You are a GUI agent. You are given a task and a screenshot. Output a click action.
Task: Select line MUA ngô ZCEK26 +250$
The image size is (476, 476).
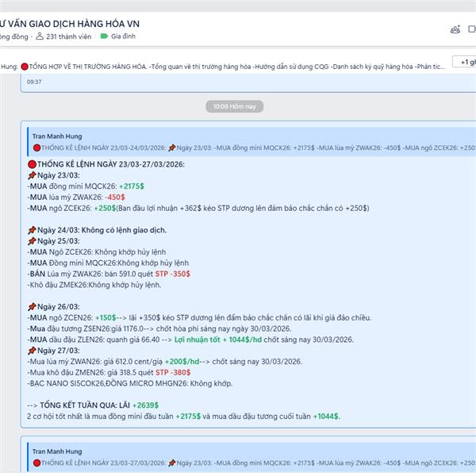(x=198, y=208)
